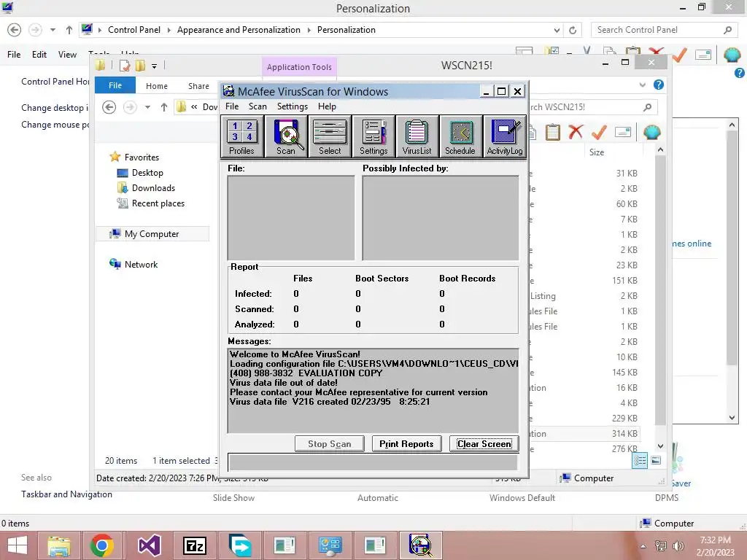This screenshot has width=747, height=560.
Task: Open the ActivityLog toolbar icon
Action: (505, 136)
